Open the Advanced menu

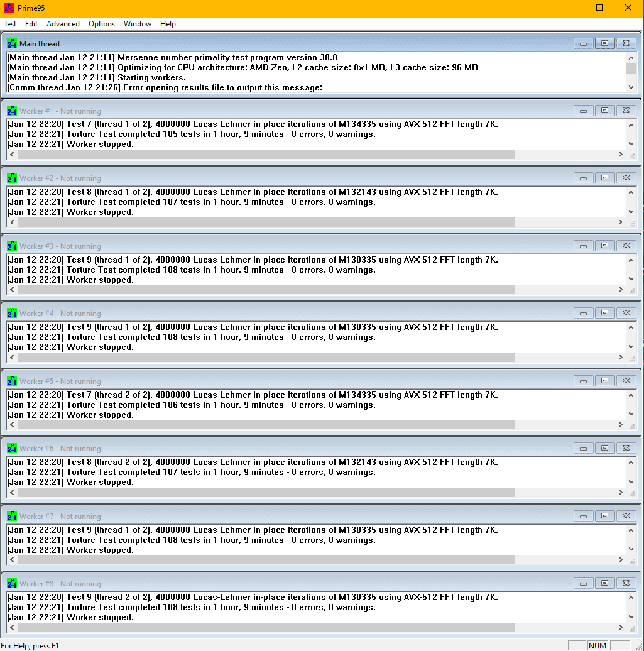point(63,24)
